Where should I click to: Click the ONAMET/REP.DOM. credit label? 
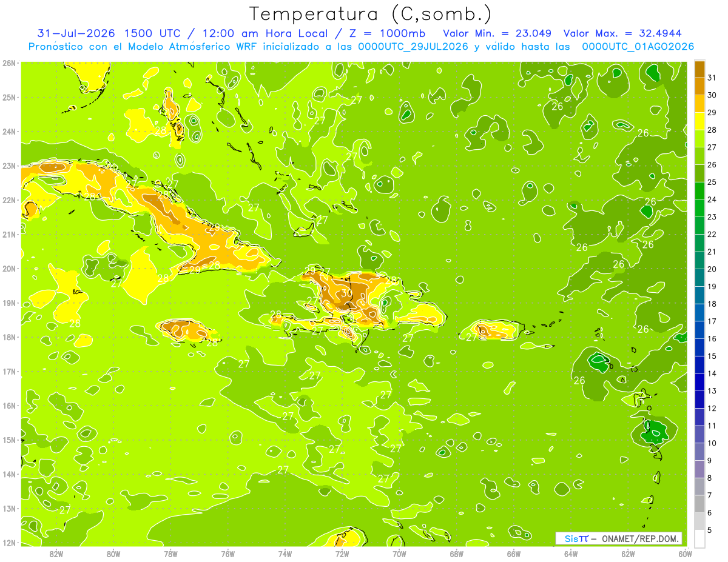point(640,538)
